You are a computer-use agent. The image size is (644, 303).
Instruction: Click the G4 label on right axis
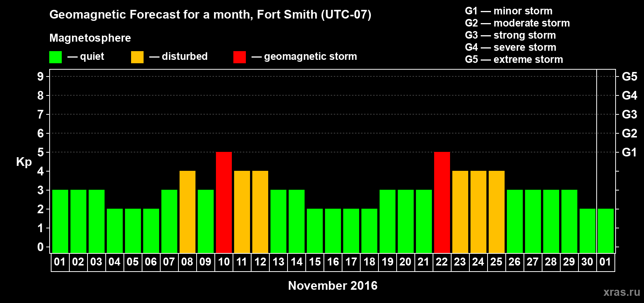pyautogui.click(x=629, y=95)
